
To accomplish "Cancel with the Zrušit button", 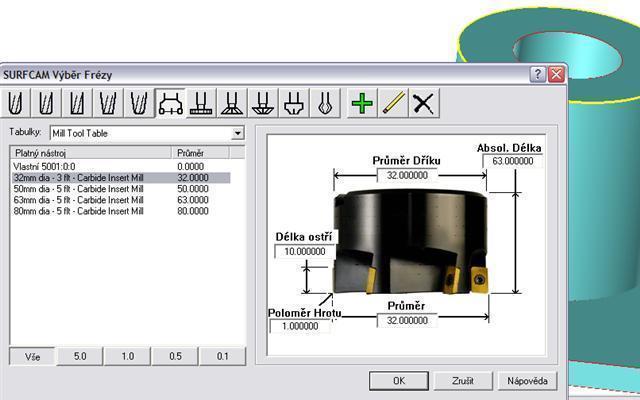I will pos(463,381).
